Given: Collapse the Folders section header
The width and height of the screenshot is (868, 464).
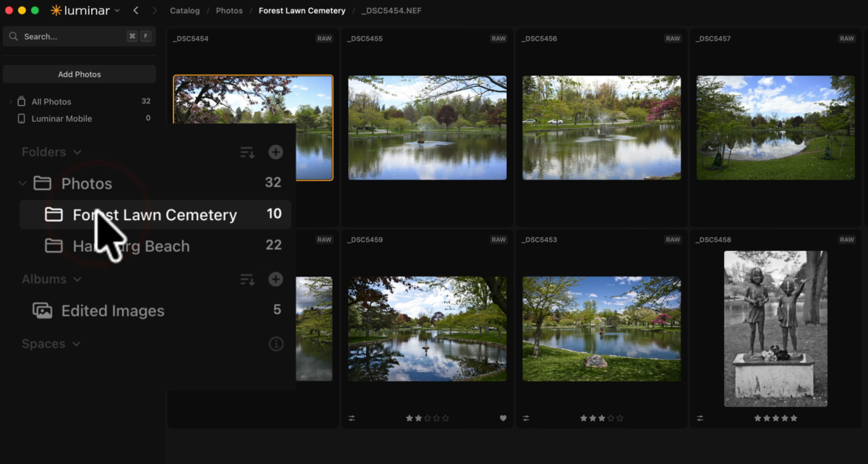Looking at the screenshot, I should 51,152.
